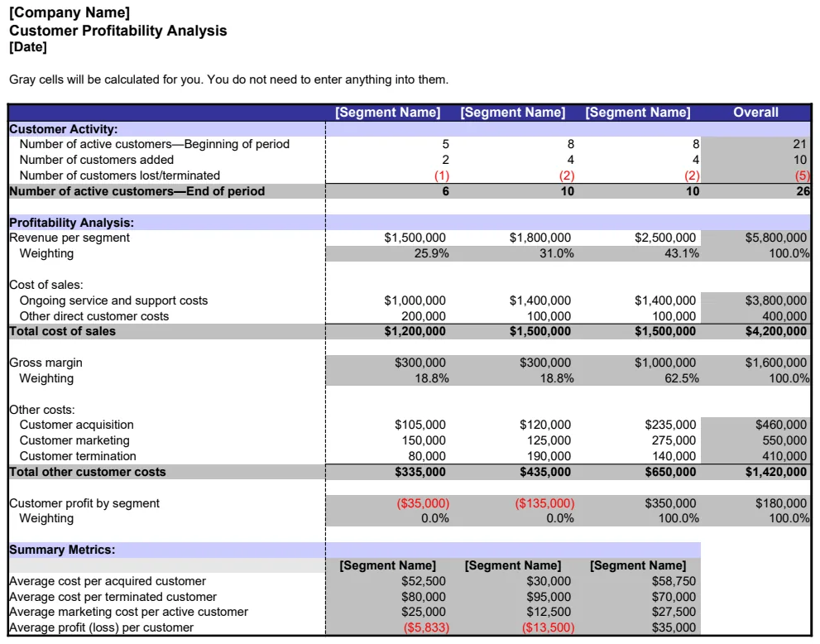Click the Other costs: label
Viewport: 820px width, 644px height.
point(42,410)
